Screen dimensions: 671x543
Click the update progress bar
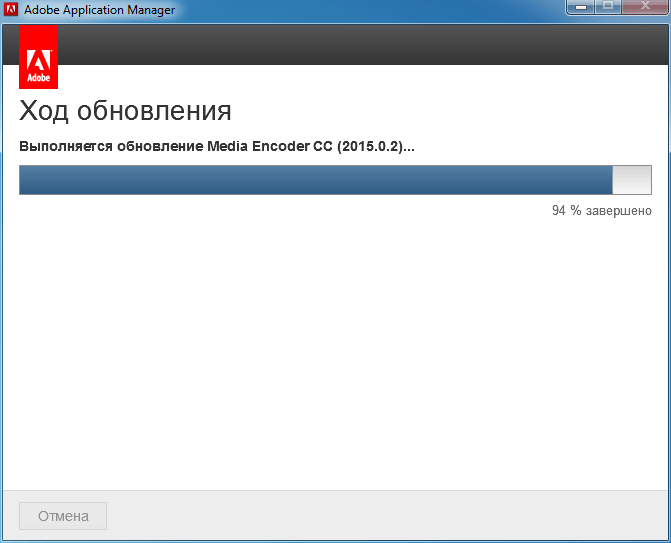pos(336,180)
